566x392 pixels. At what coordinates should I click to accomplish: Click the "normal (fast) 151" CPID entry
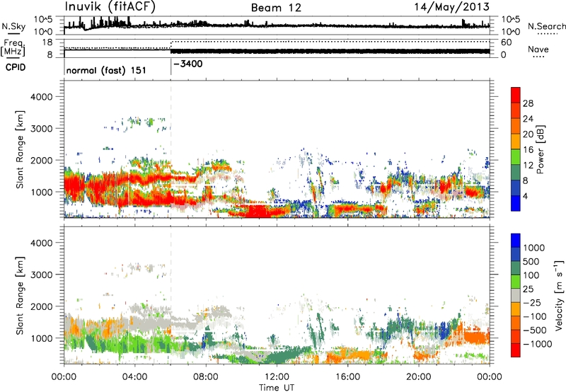[x=106, y=70]
